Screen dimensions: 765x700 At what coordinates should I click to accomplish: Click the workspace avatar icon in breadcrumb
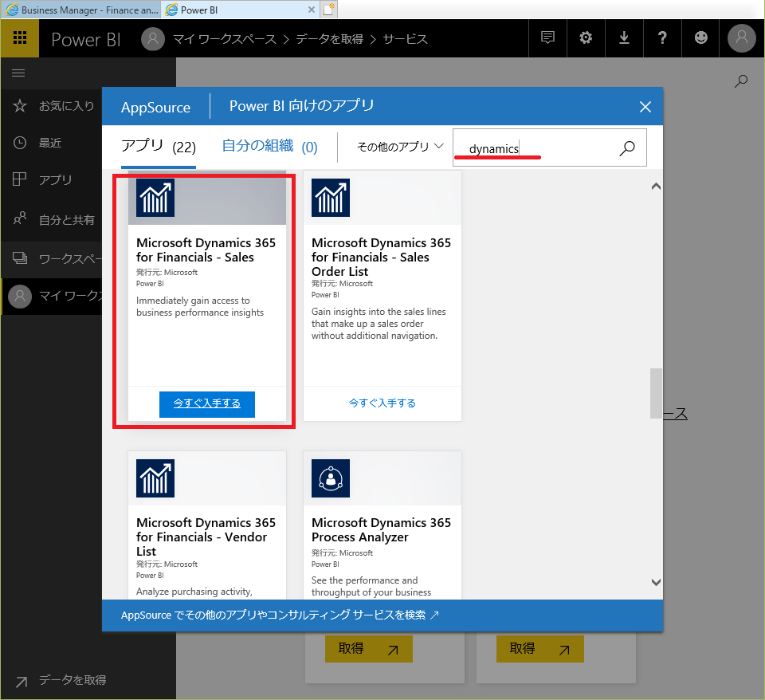[x=153, y=38]
